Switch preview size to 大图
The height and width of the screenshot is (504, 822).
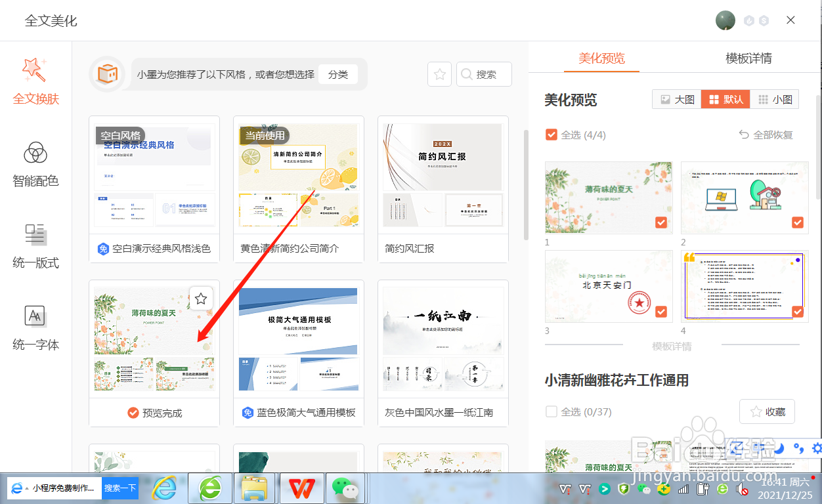click(x=677, y=100)
